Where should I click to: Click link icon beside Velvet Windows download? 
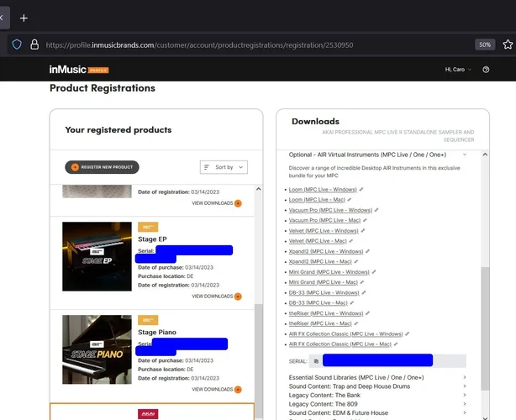363,231
